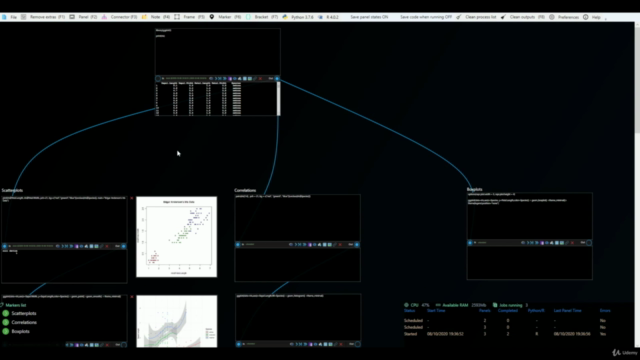
Task: Click Remove extras (F1) in toolbar
Action: pyautogui.click(x=43, y=17)
